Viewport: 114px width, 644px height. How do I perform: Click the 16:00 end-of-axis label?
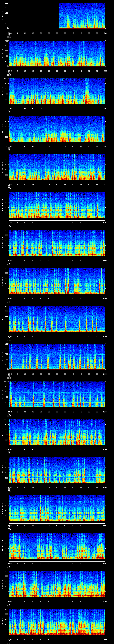pyautogui.click(x=105, y=450)
